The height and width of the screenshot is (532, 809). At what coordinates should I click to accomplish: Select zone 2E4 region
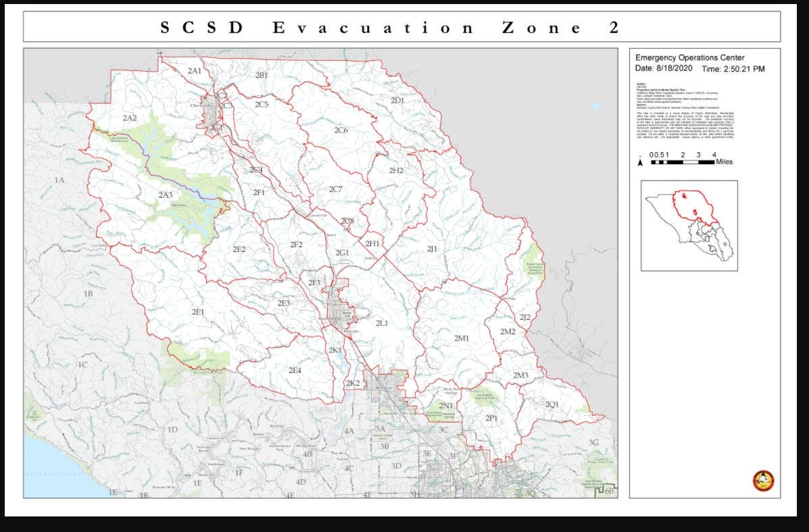(x=295, y=370)
